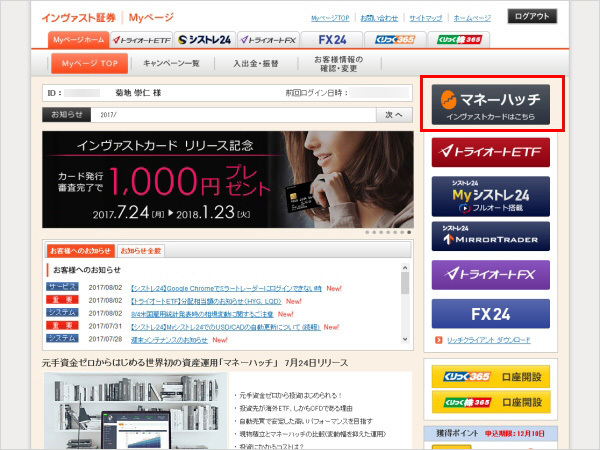Open the シストレ24 top tab
Screen dimensions: 600x450
pos(205,40)
